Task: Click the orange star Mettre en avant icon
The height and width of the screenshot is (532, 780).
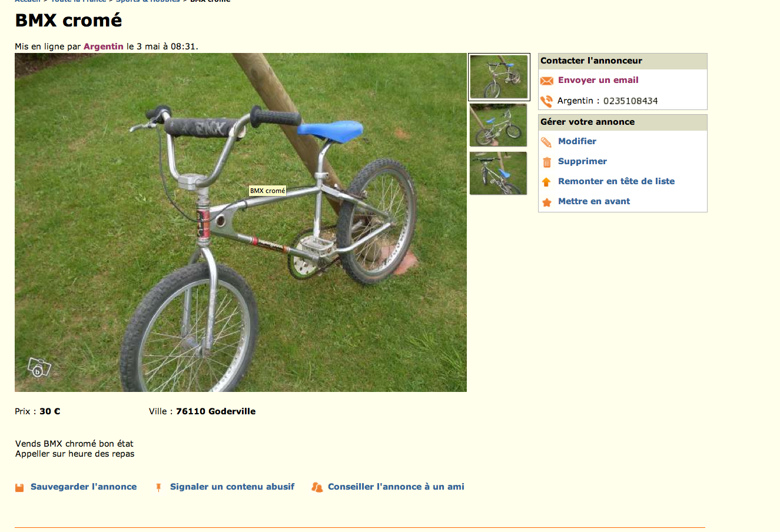Action: click(547, 202)
